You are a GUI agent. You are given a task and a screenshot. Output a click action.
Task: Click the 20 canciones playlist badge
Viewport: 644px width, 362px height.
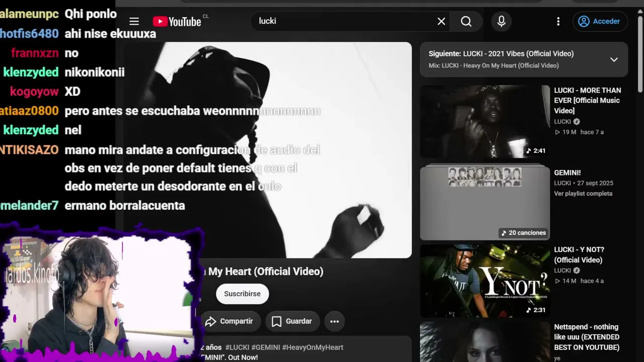click(523, 233)
